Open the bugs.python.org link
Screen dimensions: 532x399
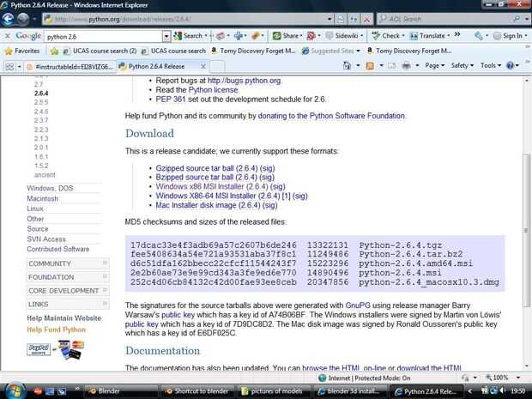coord(244,81)
